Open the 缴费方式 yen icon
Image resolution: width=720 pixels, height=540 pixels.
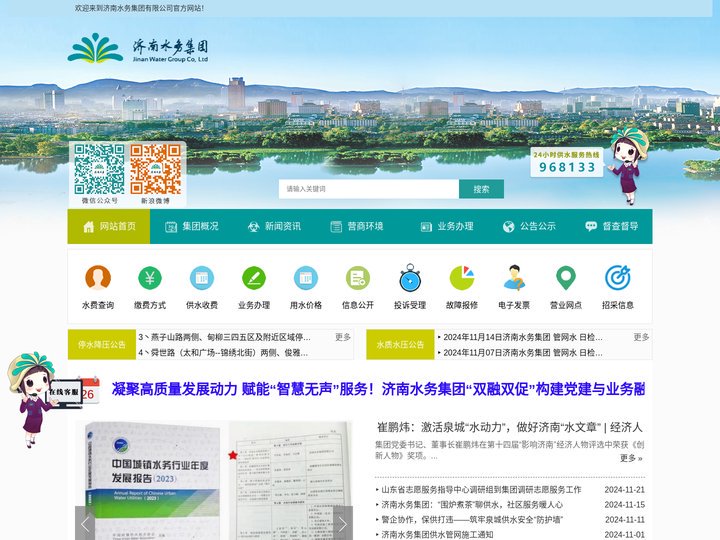coord(150,277)
